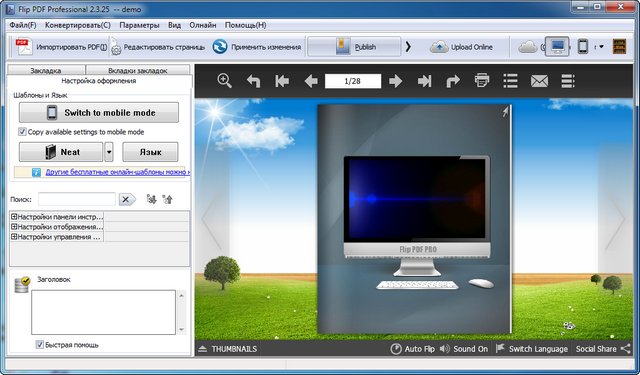Click the 1/28 page number field
Screen dimensions: 640x375
coord(353,81)
